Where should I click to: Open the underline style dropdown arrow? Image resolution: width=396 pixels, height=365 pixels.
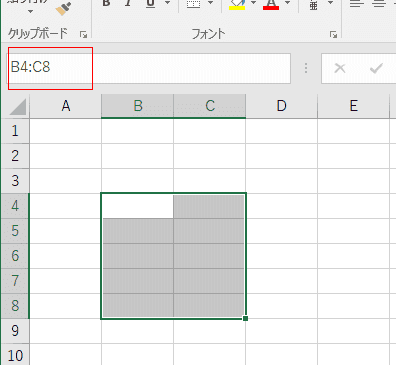(167, 3)
